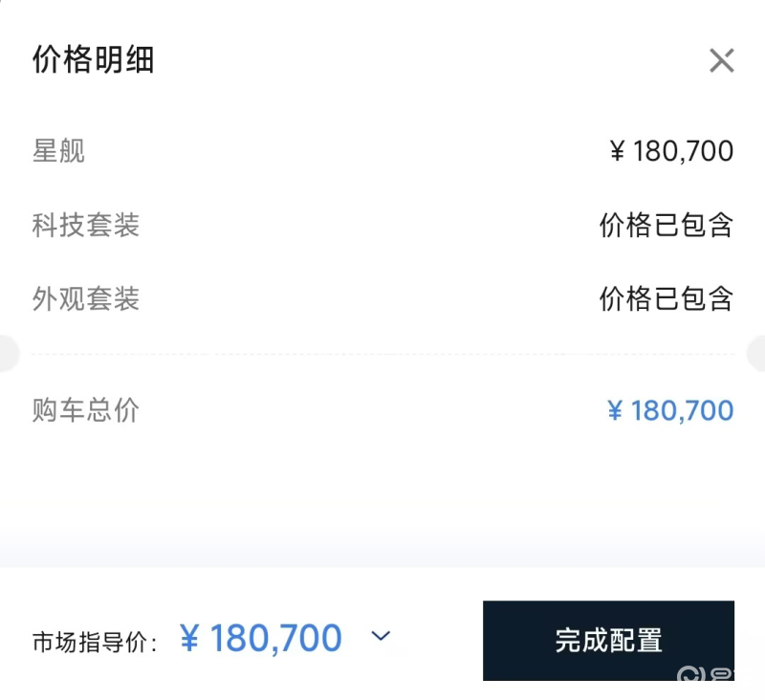Select the 外观套装 package label
The height and width of the screenshot is (700, 765).
click(x=85, y=299)
